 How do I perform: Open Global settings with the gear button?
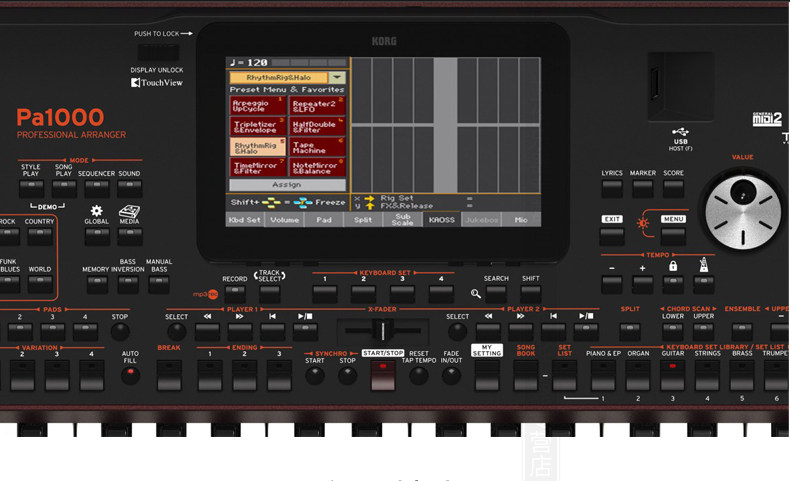tap(97, 236)
